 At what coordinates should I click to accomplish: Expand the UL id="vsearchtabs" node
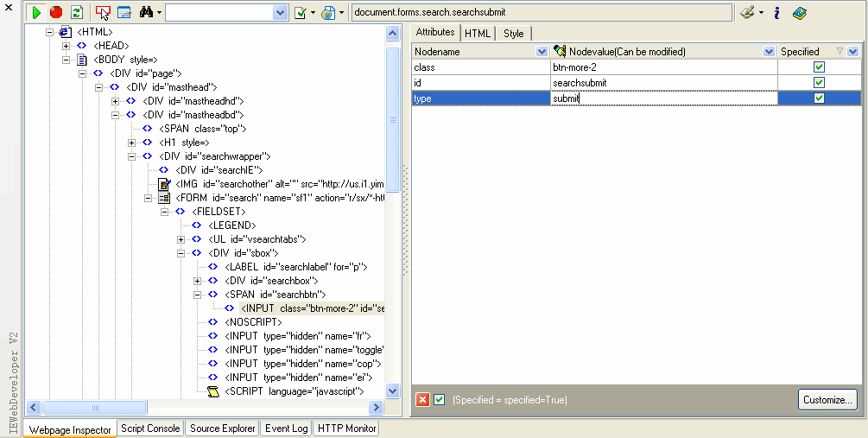pyautogui.click(x=181, y=239)
